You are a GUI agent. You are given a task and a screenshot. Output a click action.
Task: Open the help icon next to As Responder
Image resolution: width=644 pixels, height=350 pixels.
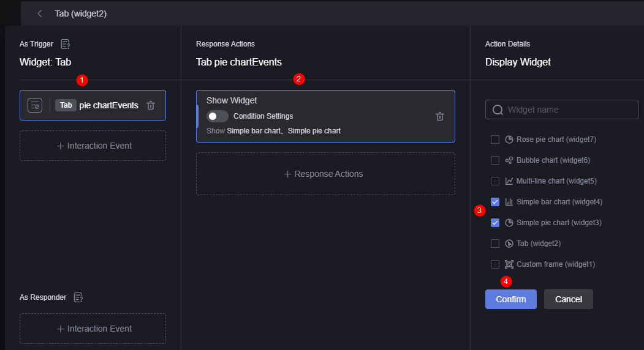click(x=78, y=297)
